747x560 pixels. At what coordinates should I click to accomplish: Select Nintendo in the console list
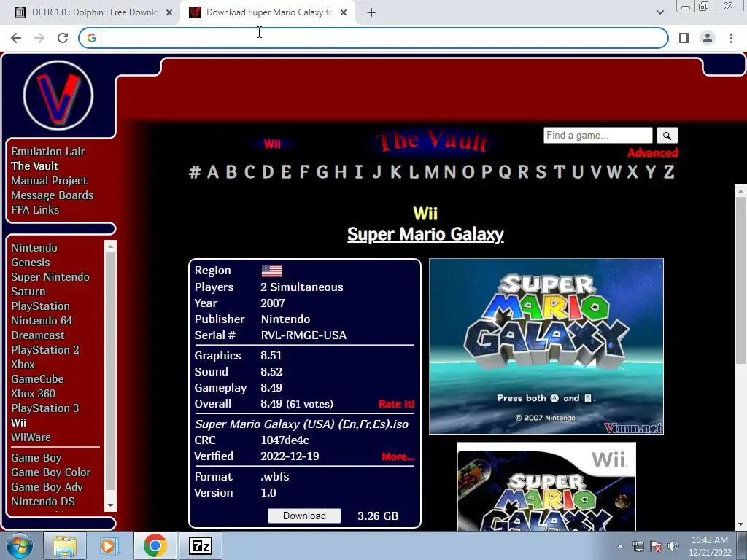(x=34, y=248)
